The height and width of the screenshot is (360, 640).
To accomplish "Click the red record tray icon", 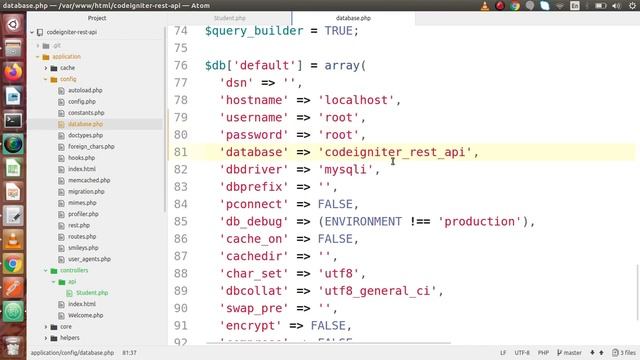I will coord(500,6).
